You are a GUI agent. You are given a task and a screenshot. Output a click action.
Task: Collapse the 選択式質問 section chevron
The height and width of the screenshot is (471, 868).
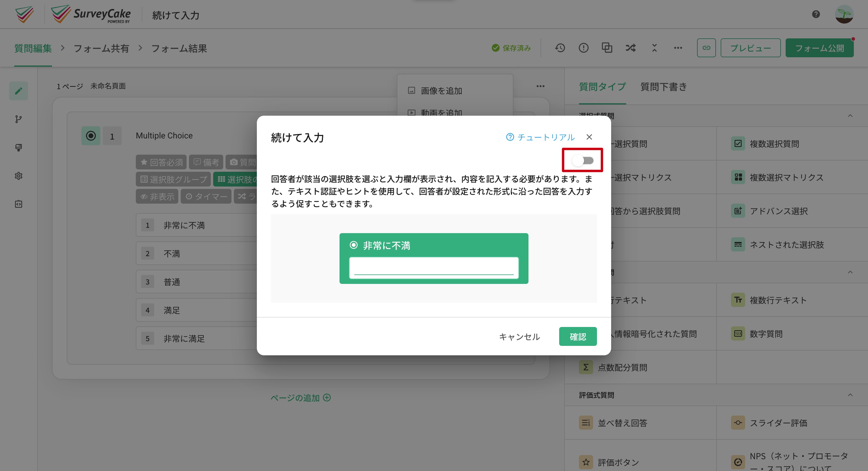coord(850,116)
